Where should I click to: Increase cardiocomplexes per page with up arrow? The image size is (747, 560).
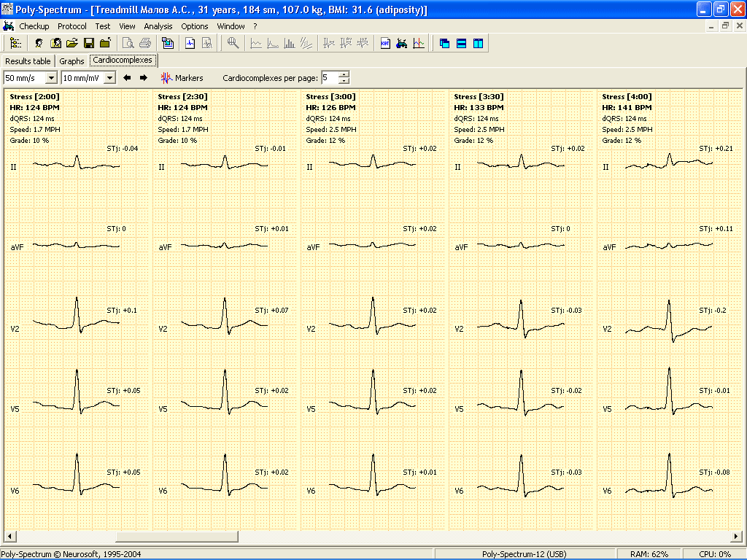tap(344, 74)
